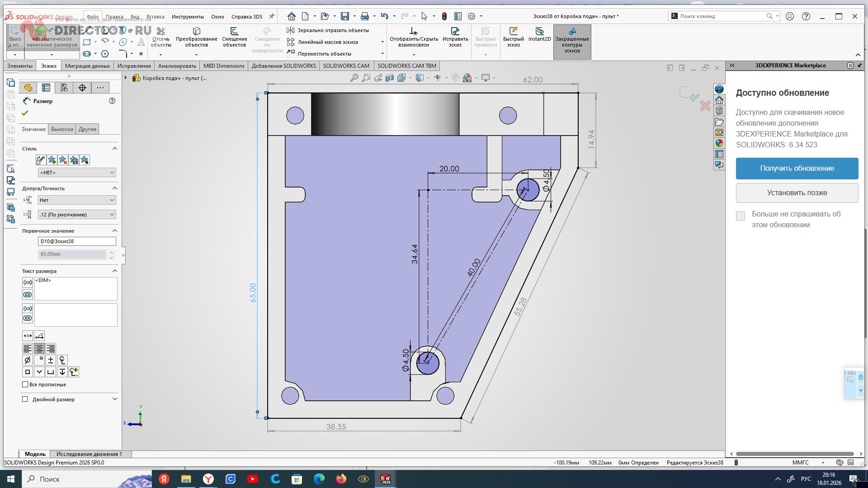The image size is (868, 488).
Task: Open the style dropdown showing <НЕТ>
Action: click(77, 173)
